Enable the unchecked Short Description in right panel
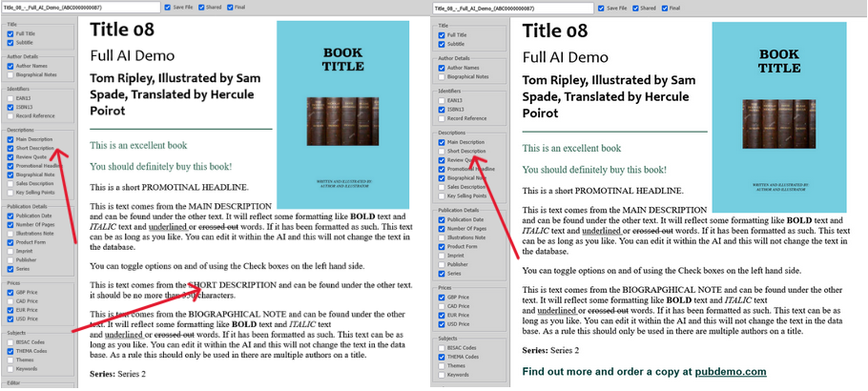This screenshot has height=391, width=868. pos(442,151)
